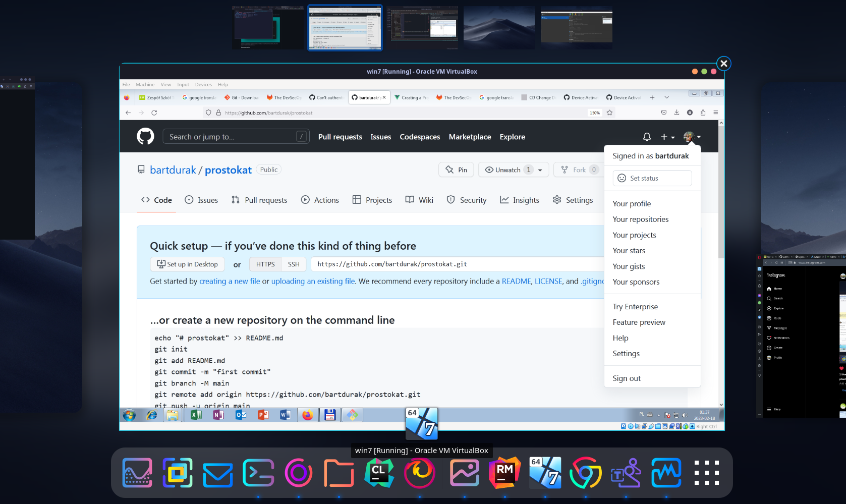This screenshot has width=846, height=504.
Task: Click Set up in Desktop button
Action: [x=187, y=264]
